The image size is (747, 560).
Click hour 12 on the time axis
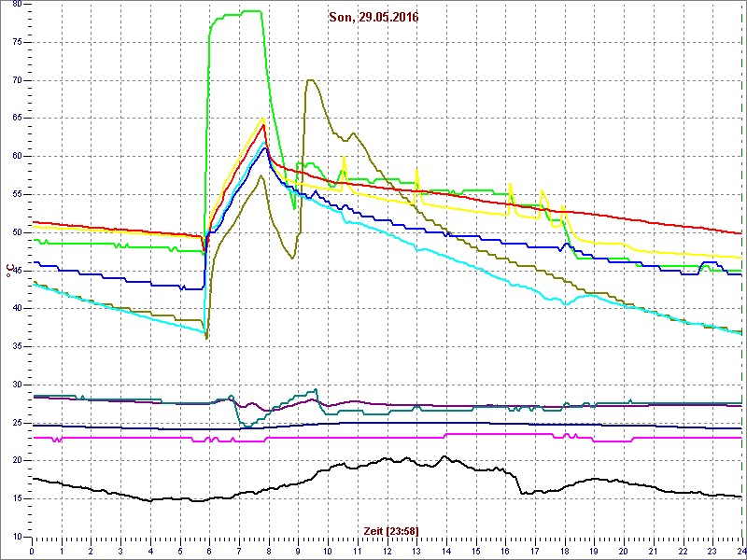click(387, 550)
